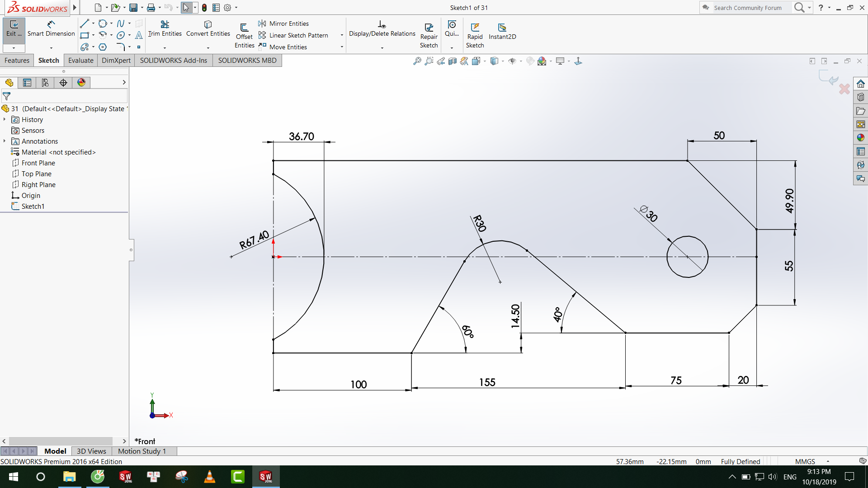Screen dimensions: 868x488
Task: Open Trim Entities dropdown arrow
Action: click(x=165, y=47)
